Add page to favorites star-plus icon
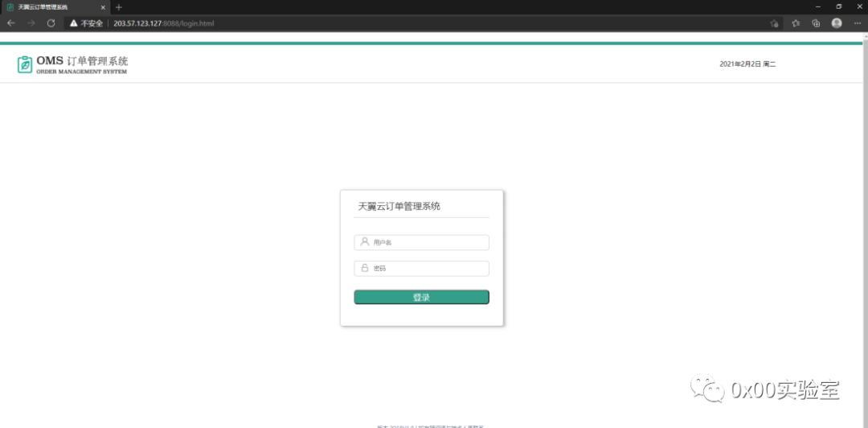 775,23
